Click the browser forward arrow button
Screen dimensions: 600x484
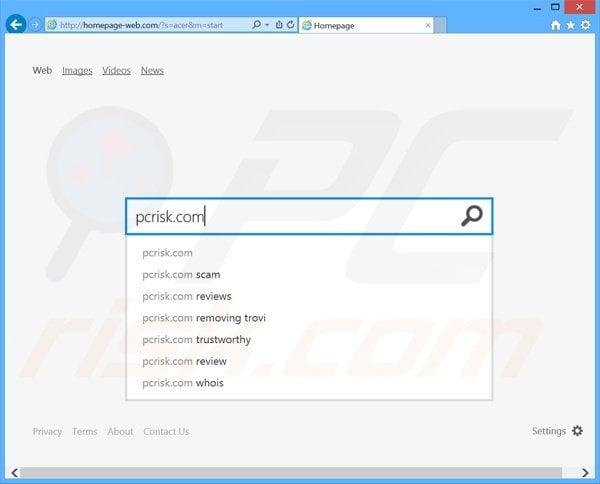click(x=35, y=25)
